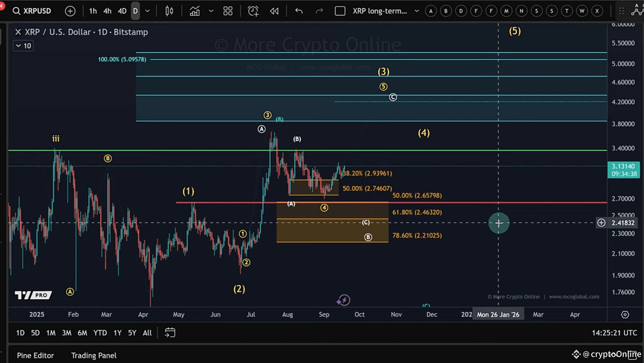
Task: Enable the 1Y range at the bottom
Action: coord(117,333)
